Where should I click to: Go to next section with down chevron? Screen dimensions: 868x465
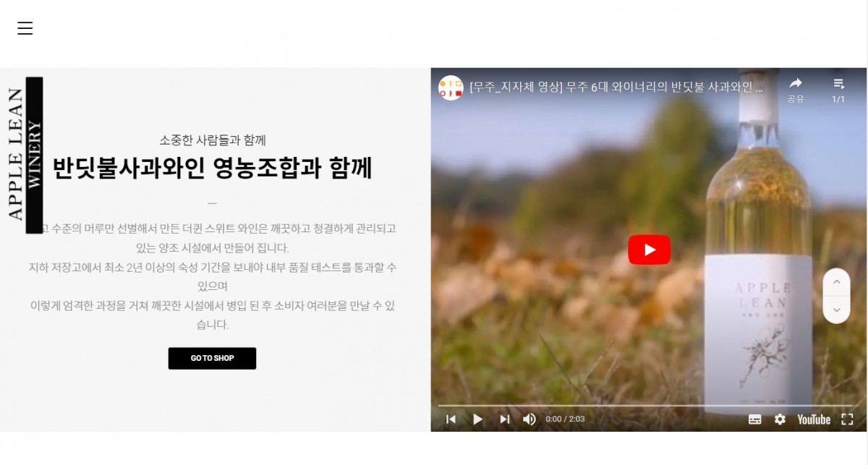point(836,310)
